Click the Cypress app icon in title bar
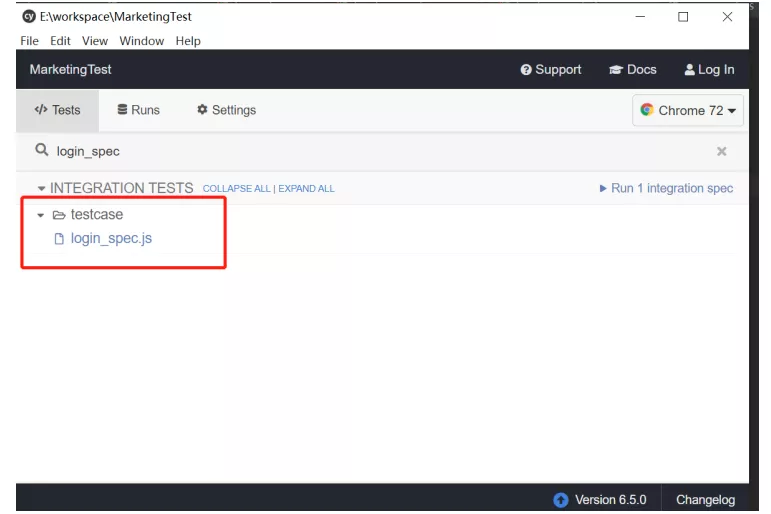The image size is (771, 514). click(x=29, y=16)
